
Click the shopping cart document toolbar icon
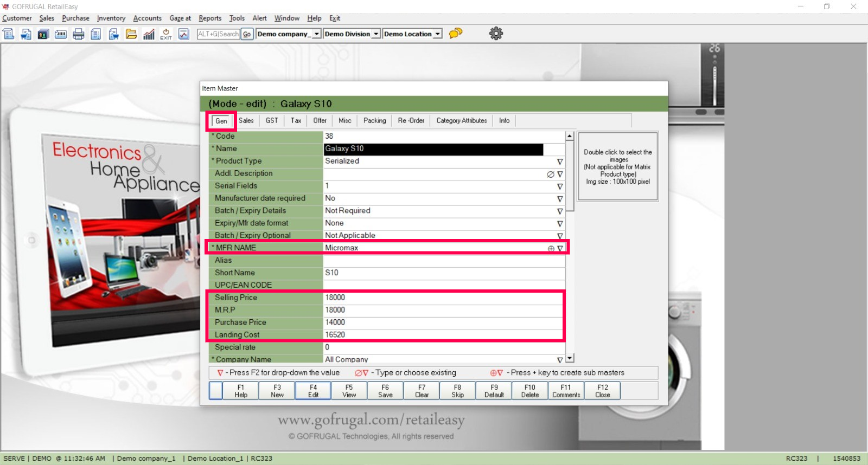point(26,34)
